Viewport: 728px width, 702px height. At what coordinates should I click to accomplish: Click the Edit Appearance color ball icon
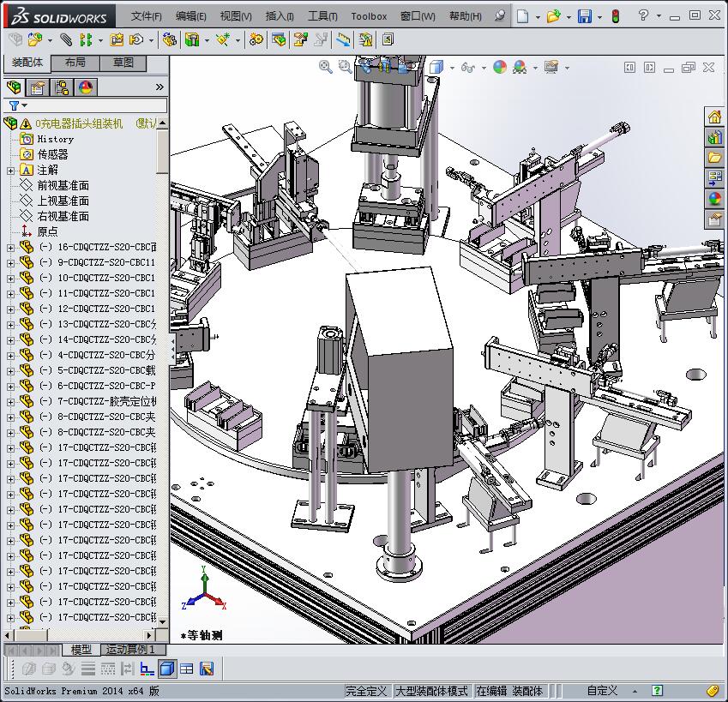tap(500, 67)
